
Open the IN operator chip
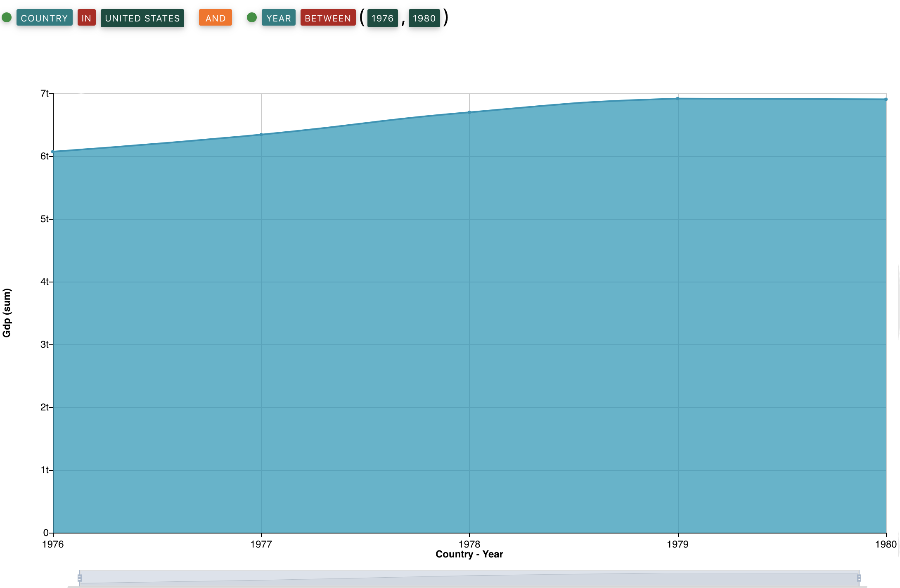86,18
